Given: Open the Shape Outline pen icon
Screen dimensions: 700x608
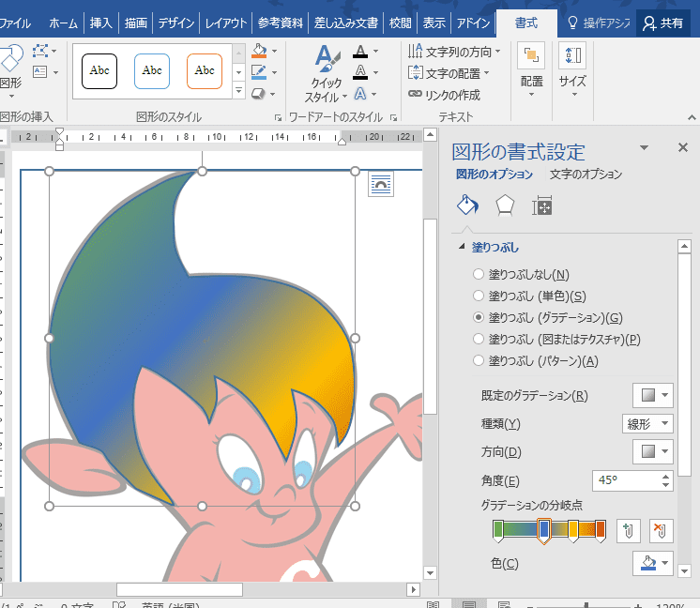Looking at the screenshot, I should click(x=259, y=72).
